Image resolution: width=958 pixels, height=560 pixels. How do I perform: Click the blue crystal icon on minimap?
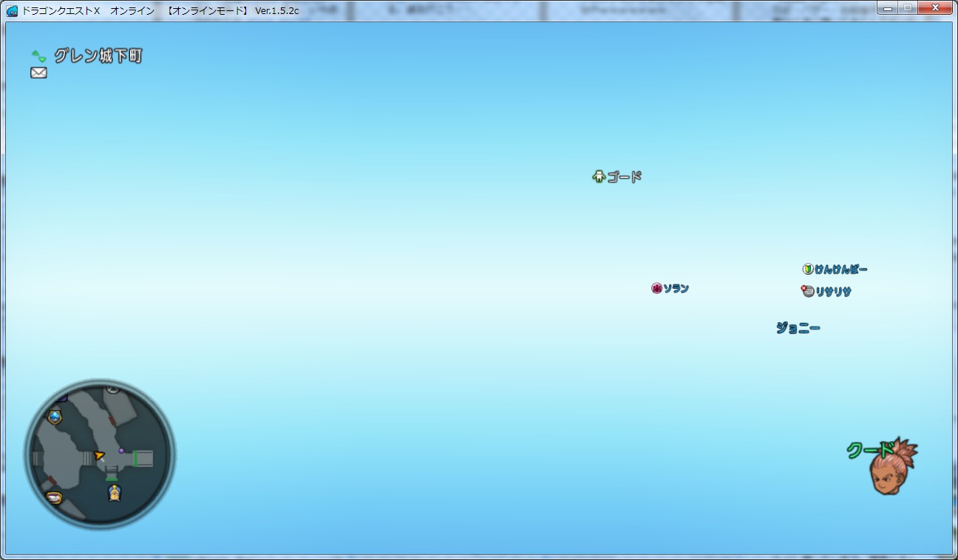pos(55,417)
